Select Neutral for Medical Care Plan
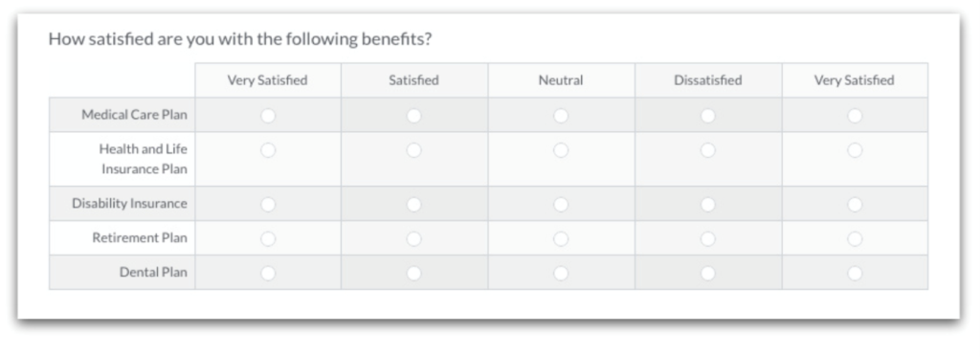Viewport: 980px width, 357px height. pyautogui.click(x=561, y=116)
